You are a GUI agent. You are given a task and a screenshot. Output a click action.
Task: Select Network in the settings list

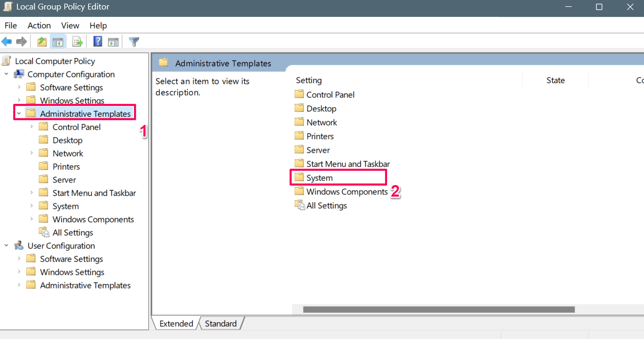(x=322, y=122)
